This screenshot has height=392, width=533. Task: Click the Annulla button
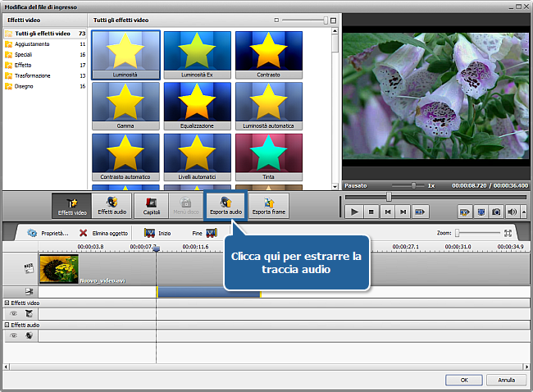click(x=506, y=380)
